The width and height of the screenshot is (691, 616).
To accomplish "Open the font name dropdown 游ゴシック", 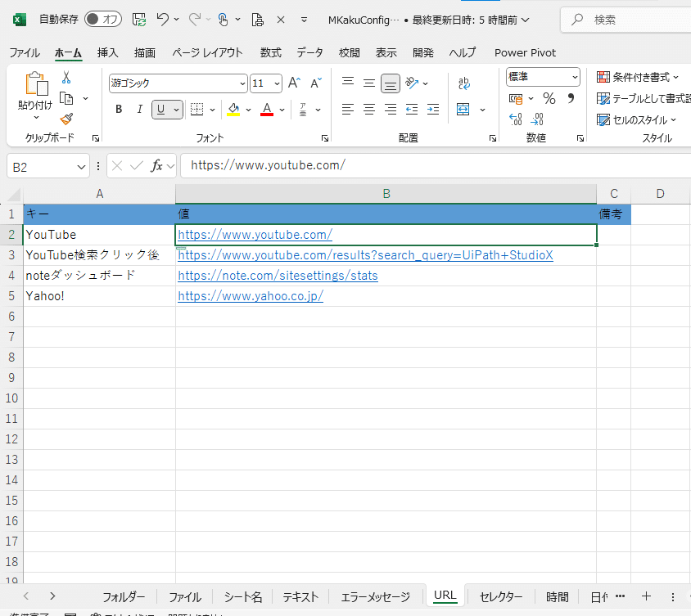I will coord(242,83).
